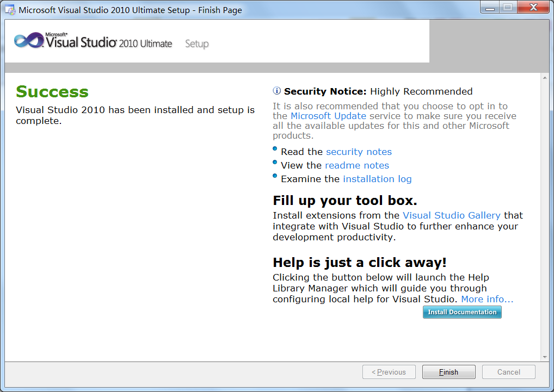Click the 'Highly Recommended' text
The image size is (554, 392).
click(x=421, y=91)
